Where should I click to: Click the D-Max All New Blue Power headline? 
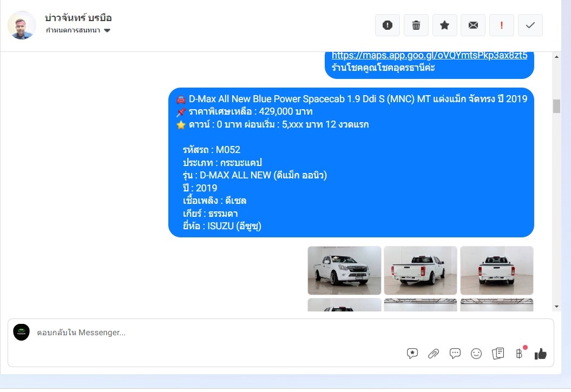click(352, 99)
